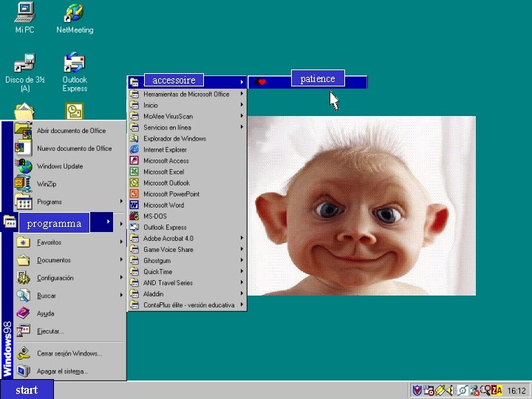The image size is (532, 399).
Task: Choose Windows Update in Start menu
Action: [x=60, y=166]
